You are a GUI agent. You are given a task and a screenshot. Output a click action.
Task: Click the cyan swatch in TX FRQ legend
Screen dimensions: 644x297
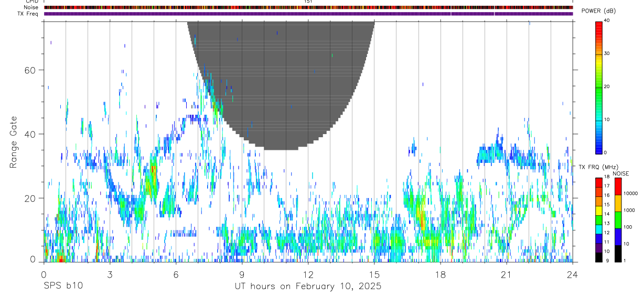click(599, 229)
